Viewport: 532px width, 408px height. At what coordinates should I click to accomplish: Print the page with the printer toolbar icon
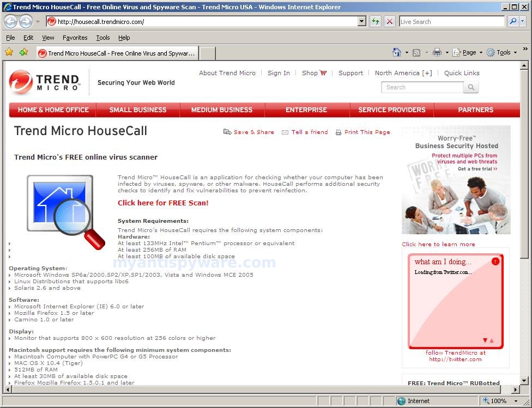click(437, 53)
